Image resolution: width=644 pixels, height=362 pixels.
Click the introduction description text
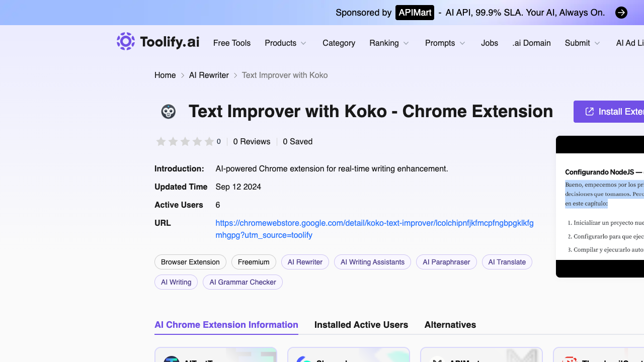point(332,169)
